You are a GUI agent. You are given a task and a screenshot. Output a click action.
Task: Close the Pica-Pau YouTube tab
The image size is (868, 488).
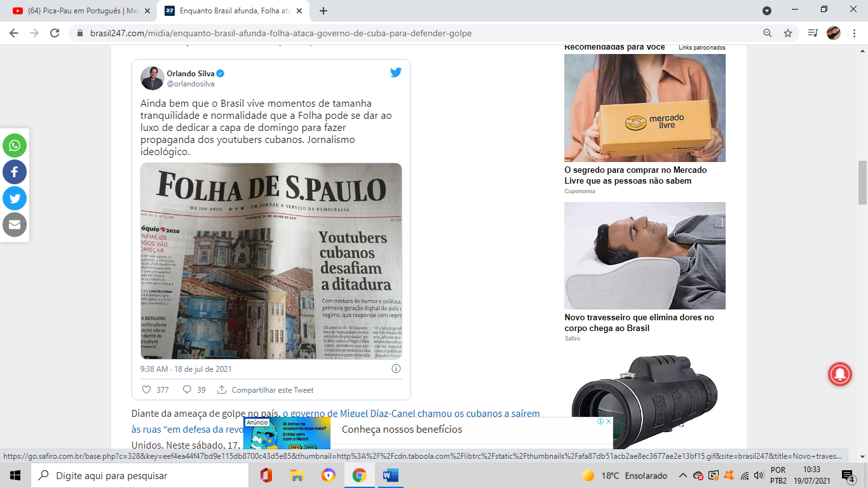click(147, 11)
